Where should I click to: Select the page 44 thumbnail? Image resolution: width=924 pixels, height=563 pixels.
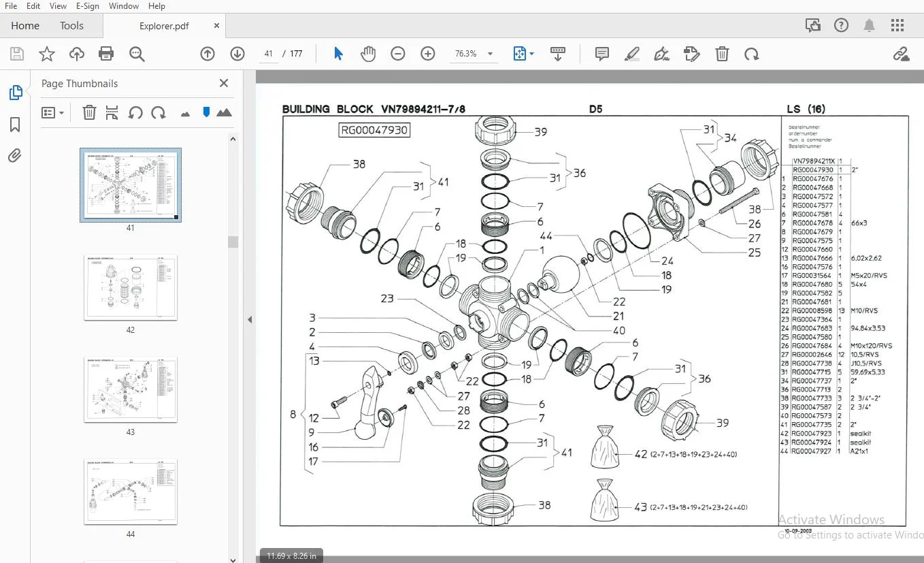131,492
